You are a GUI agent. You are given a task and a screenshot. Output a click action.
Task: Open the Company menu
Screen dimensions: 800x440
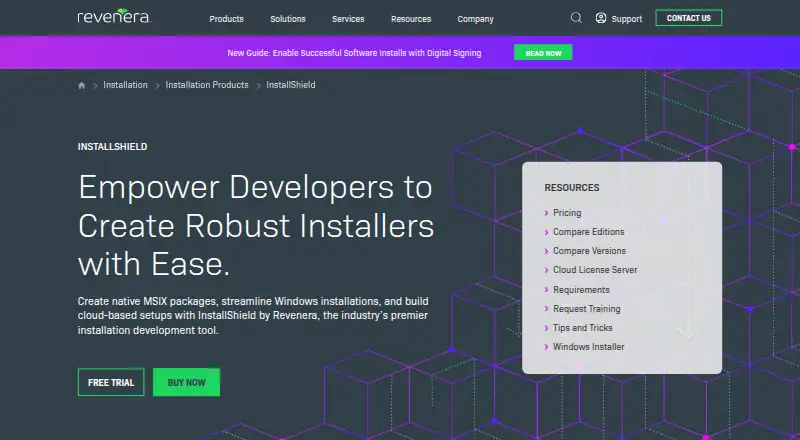click(x=475, y=19)
